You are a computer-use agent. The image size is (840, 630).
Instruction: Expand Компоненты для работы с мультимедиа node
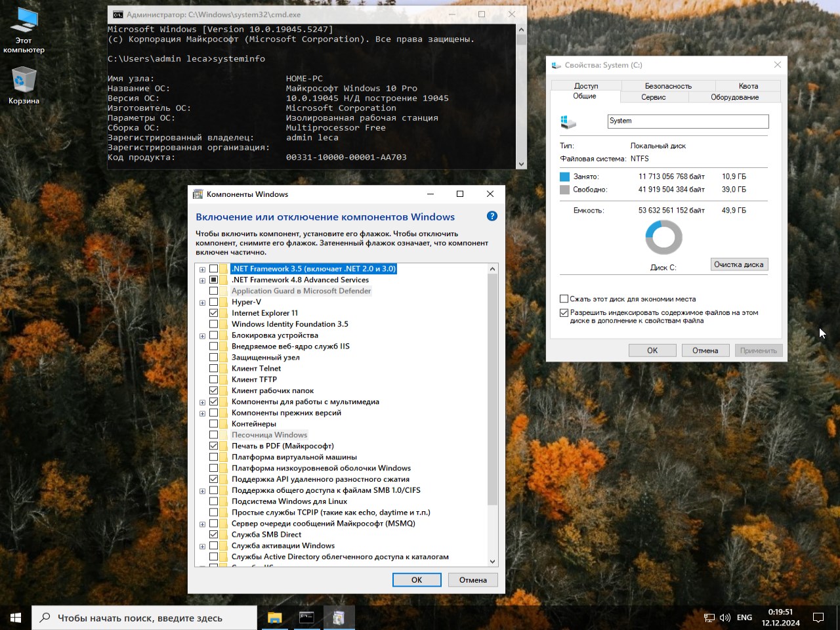pyautogui.click(x=202, y=402)
